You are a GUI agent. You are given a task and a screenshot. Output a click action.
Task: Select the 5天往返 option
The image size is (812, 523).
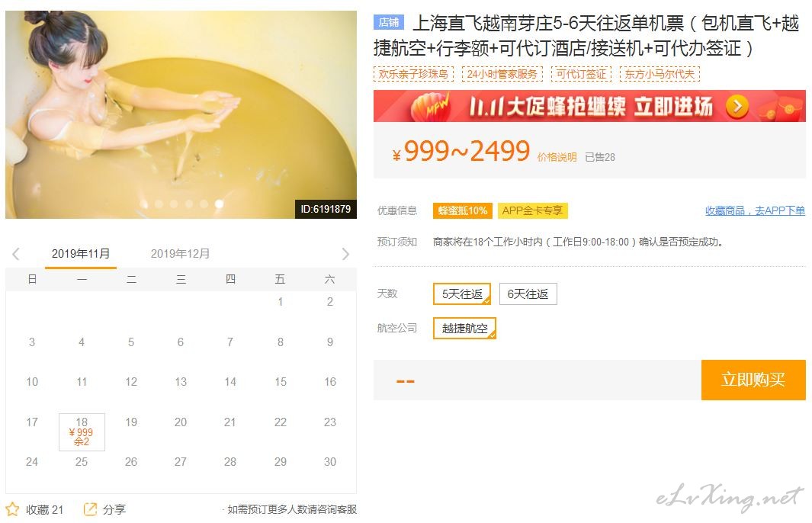click(462, 294)
